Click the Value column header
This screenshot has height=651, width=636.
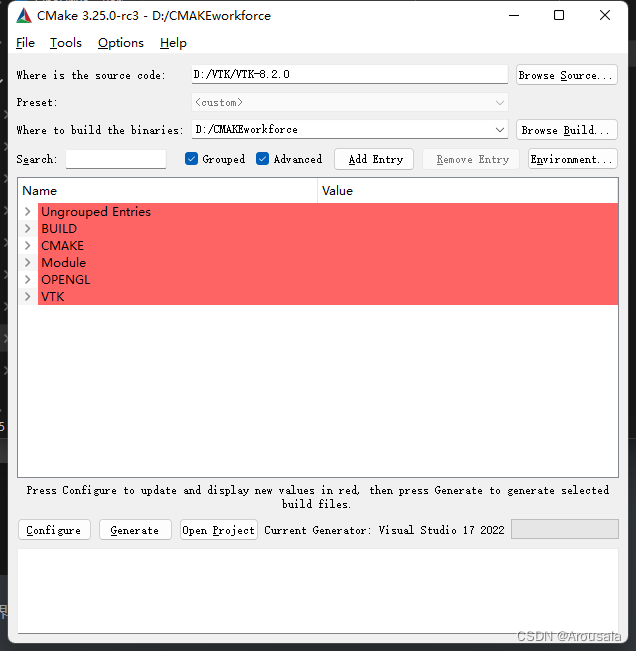(468, 191)
